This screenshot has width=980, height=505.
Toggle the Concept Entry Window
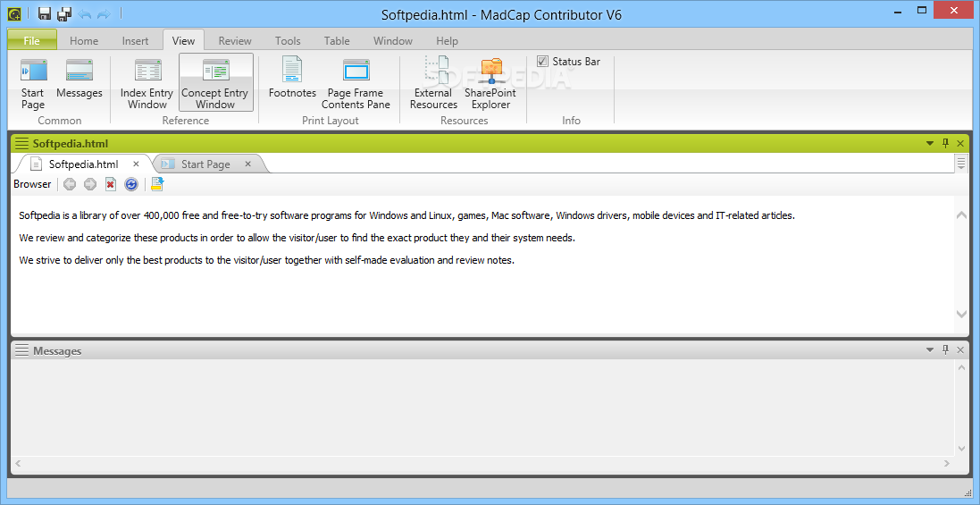click(215, 82)
